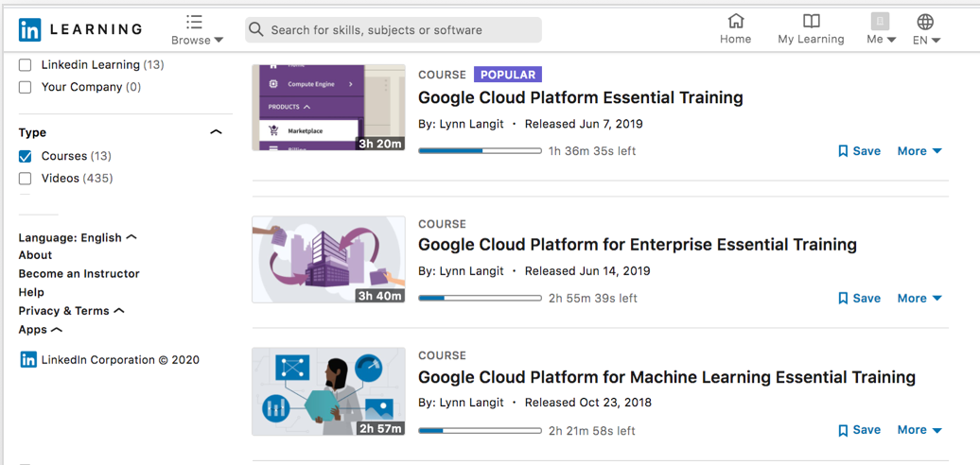Open My Learning book icon
The image size is (980, 465).
(812, 22)
